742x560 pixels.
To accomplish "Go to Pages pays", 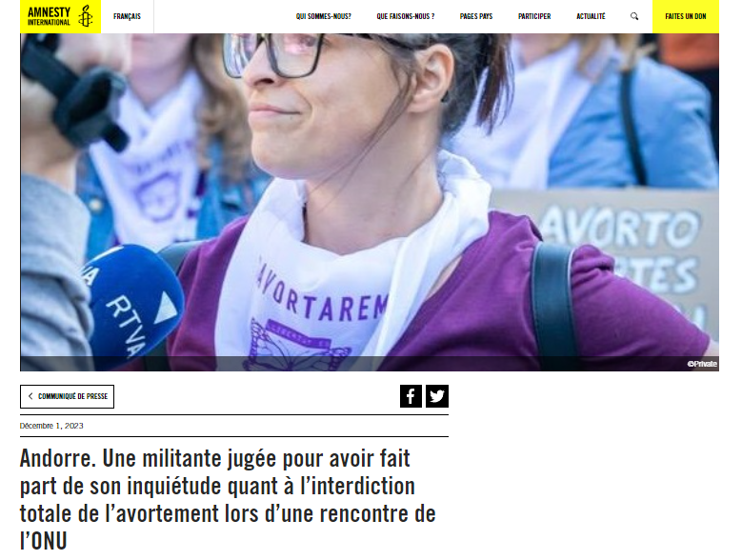I will [x=476, y=16].
